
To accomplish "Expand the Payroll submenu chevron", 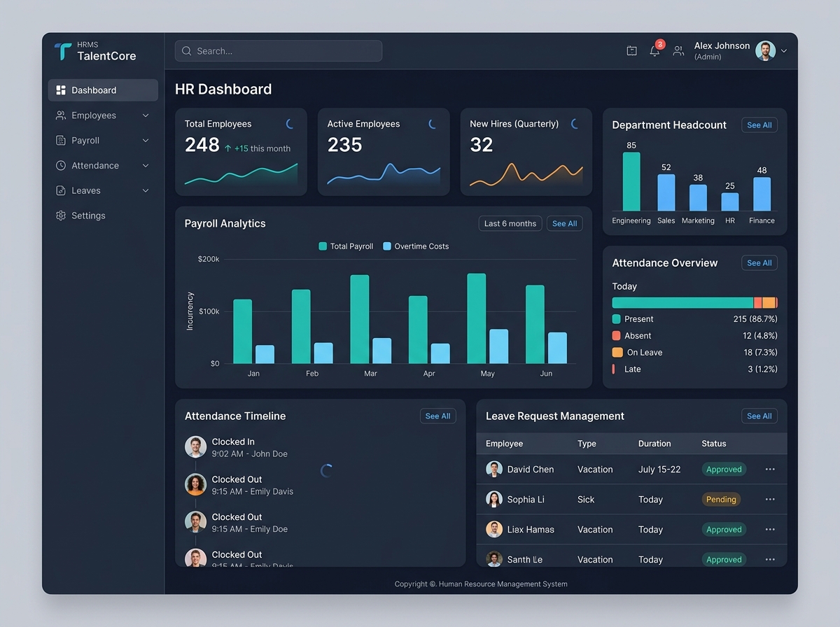I will [146, 141].
